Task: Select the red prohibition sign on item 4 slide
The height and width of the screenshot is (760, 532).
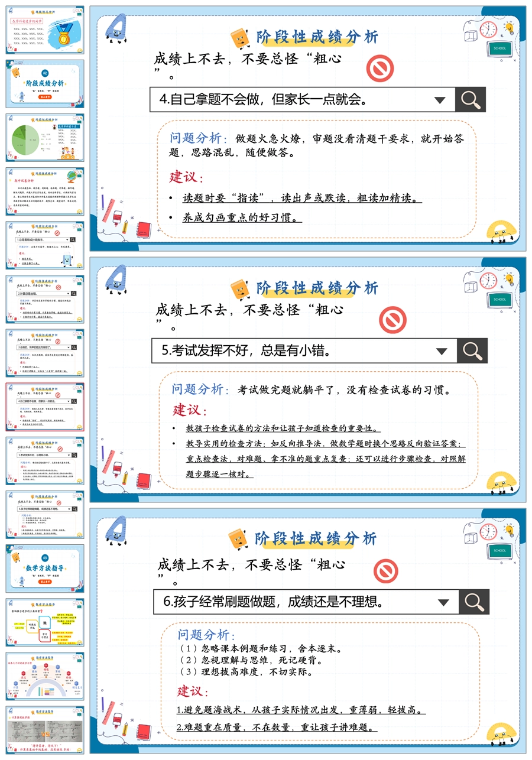Action: [x=379, y=69]
